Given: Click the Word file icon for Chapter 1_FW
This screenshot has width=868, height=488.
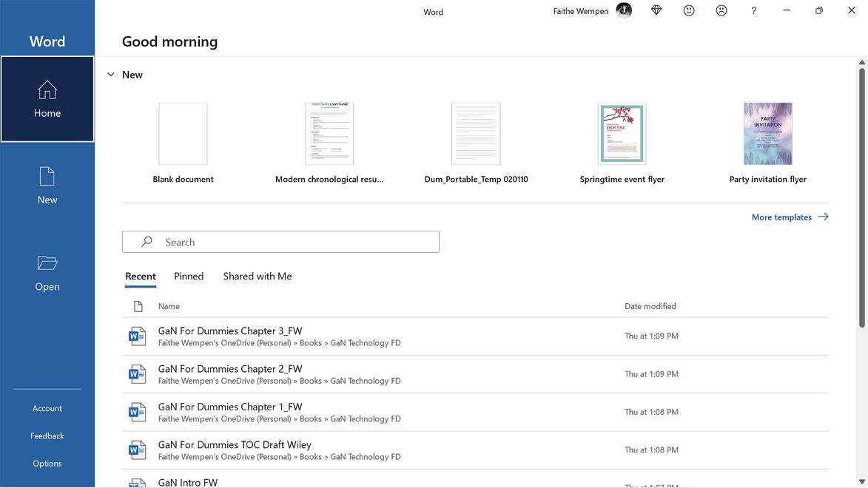Looking at the screenshot, I should point(137,412).
